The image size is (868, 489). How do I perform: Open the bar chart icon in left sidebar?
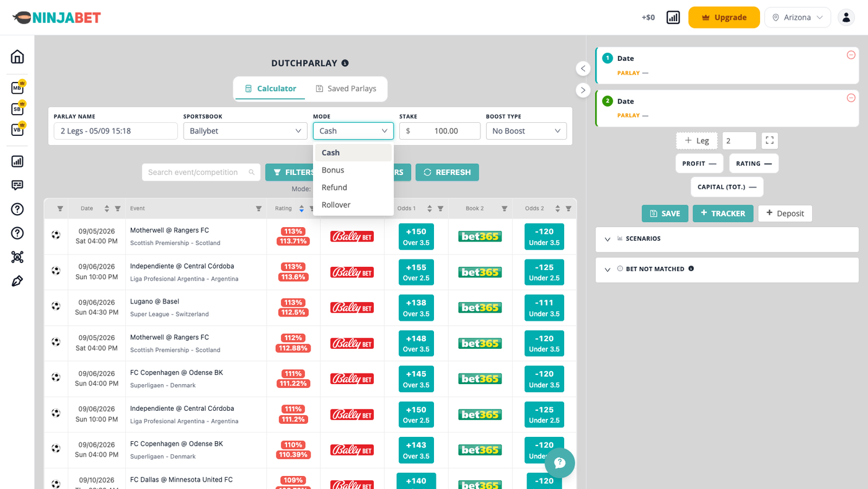17,161
